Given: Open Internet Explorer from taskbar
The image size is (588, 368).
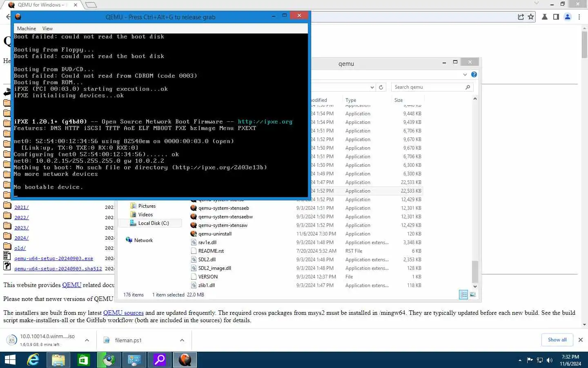Looking at the screenshot, I should pyautogui.click(x=33, y=360).
